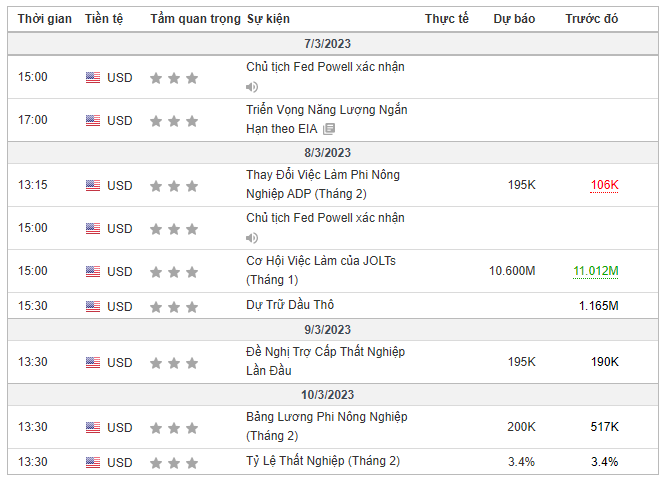Click the red 106K previous value
This screenshot has height=481, width=670.
[604, 185]
